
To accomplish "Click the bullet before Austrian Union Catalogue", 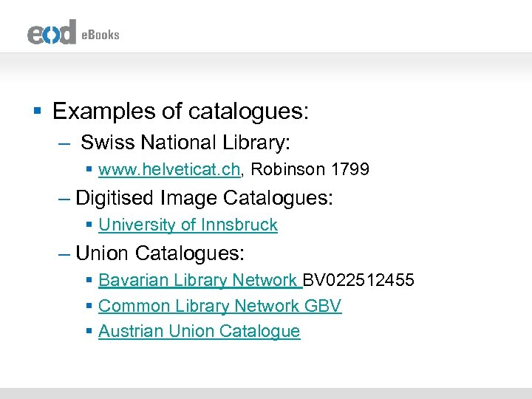I will point(90,332).
